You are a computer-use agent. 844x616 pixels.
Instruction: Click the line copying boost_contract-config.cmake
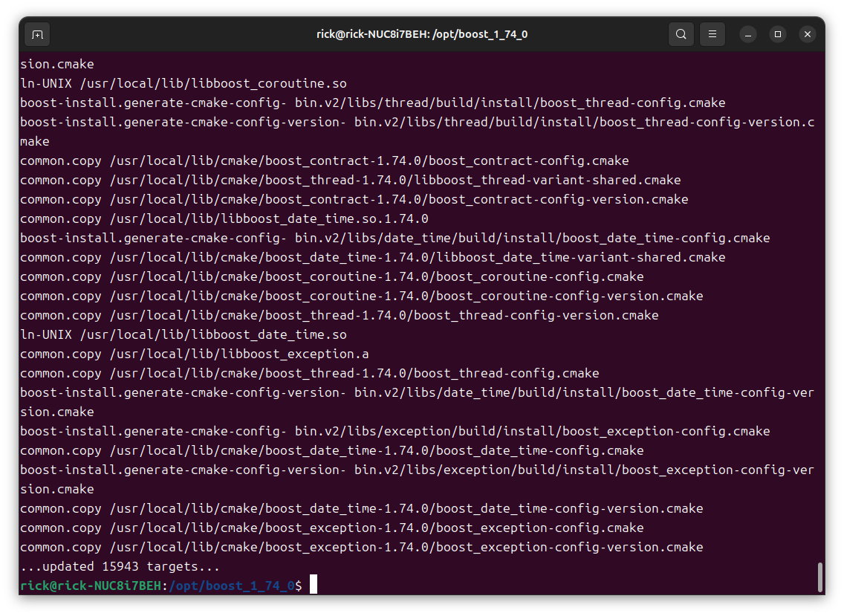tap(325, 161)
